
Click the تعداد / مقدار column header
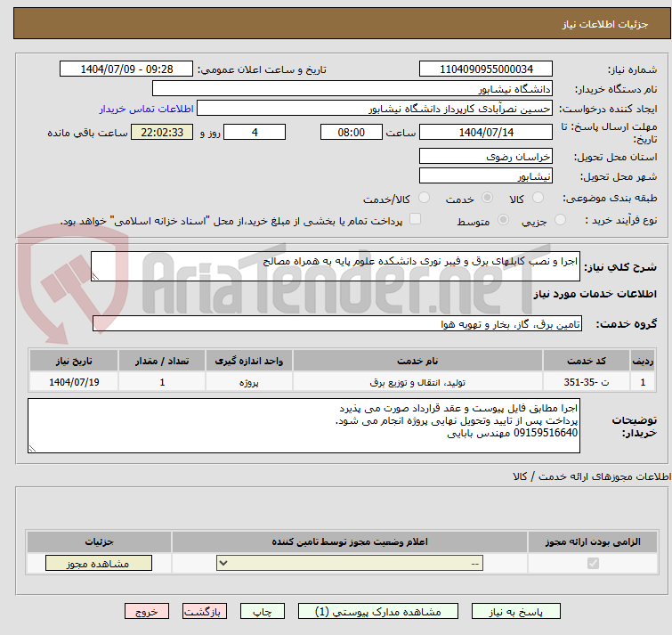(x=162, y=361)
